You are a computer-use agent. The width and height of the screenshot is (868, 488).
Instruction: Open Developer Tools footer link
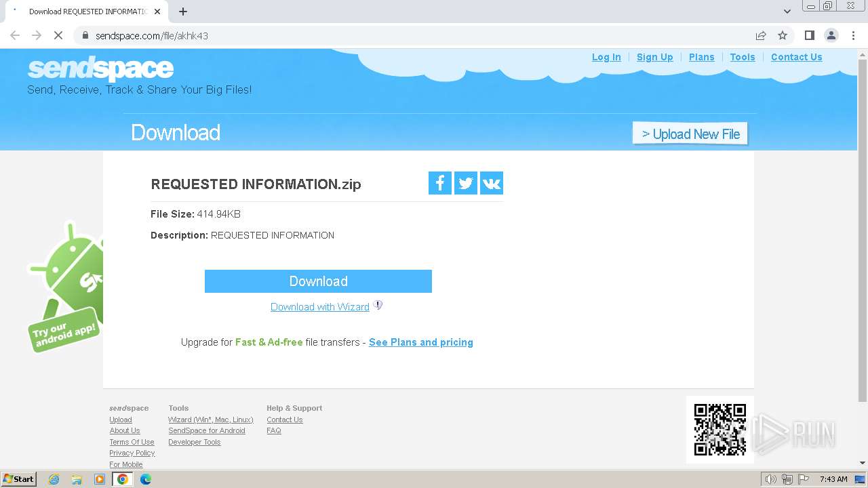pyautogui.click(x=195, y=442)
